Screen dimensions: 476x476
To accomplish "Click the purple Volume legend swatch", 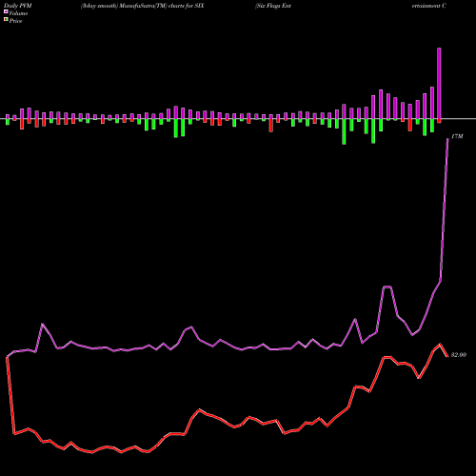I will tap(6, 11).
